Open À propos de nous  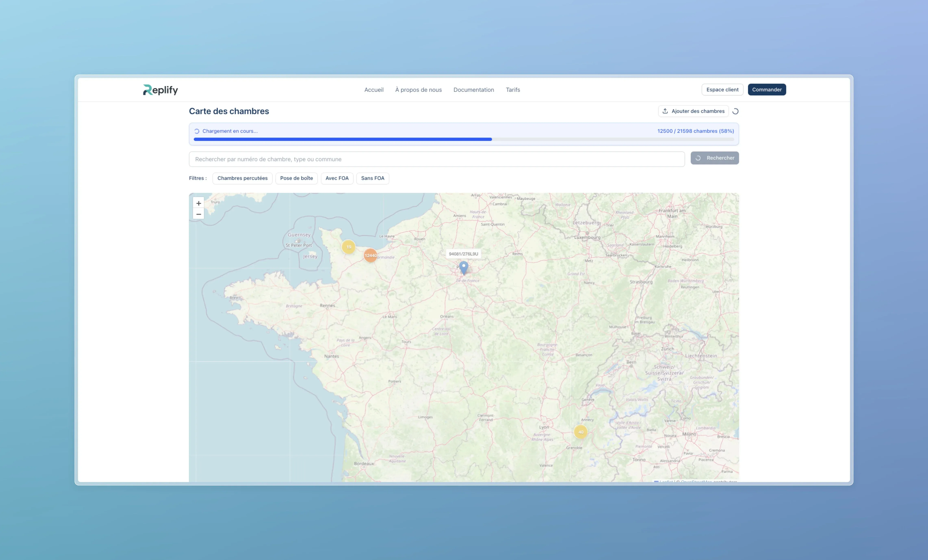pyautogui.click(x=418, y=90)
